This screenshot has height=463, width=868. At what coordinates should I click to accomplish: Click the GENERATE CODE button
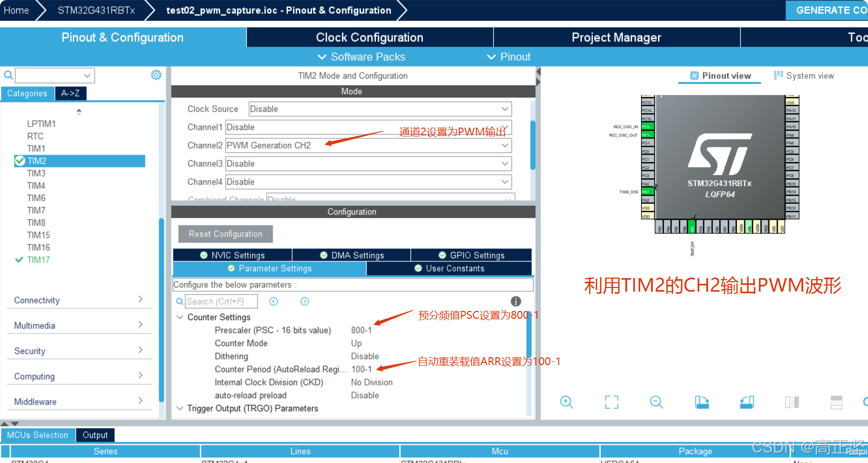827,10
